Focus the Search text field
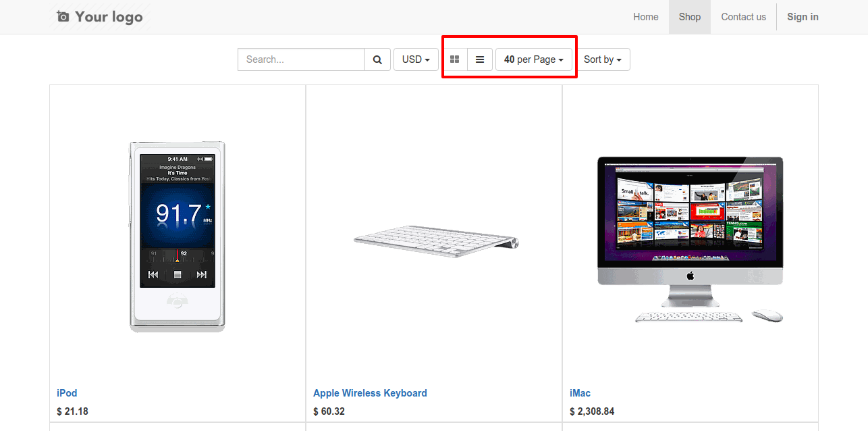 click(301, 59)
